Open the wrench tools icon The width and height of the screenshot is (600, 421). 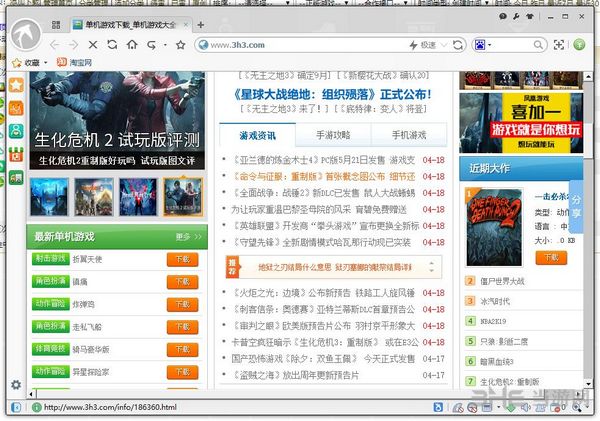coord(516,16)
